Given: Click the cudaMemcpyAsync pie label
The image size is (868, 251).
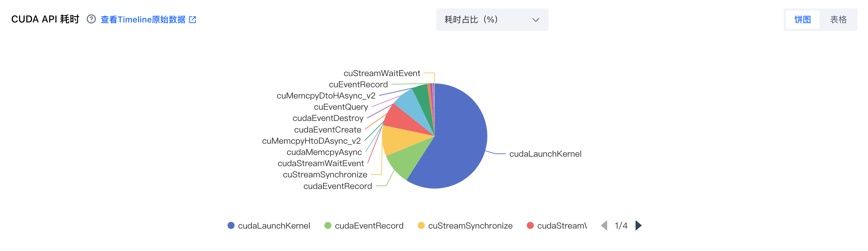Looking at the screenshot, I should (324, 152).
